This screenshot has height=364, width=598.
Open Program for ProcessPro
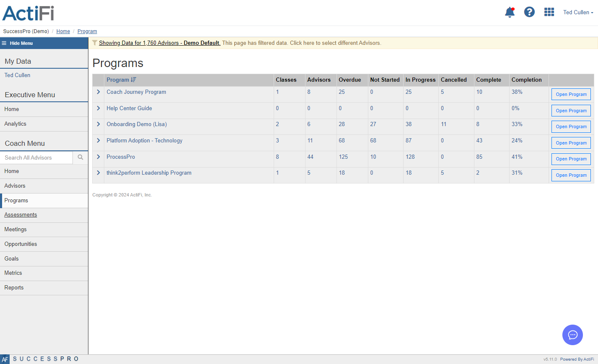click(571, 159)
